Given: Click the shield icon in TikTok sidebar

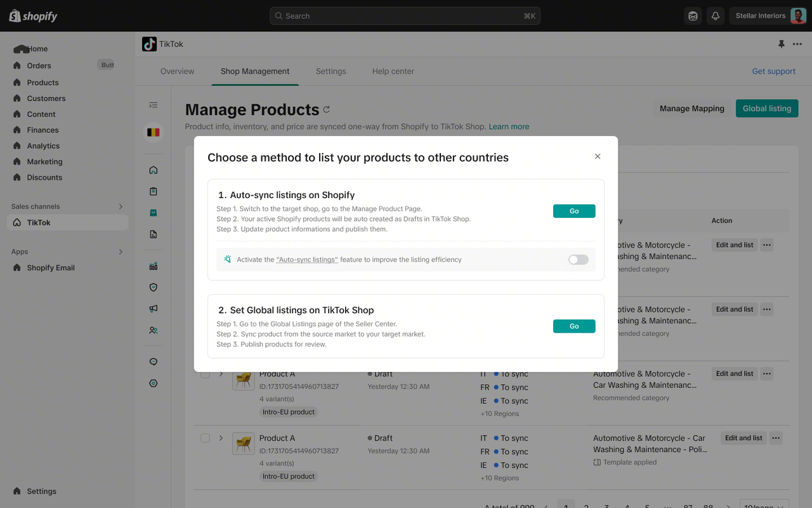Looking at the screenshot, I should 153,288.
